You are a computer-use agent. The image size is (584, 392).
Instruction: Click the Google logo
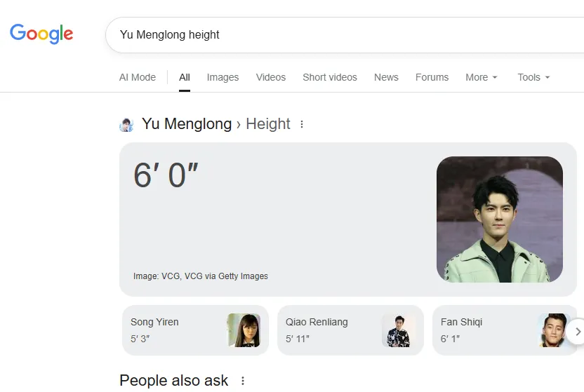pyautogui.click(x=41, y=34)
